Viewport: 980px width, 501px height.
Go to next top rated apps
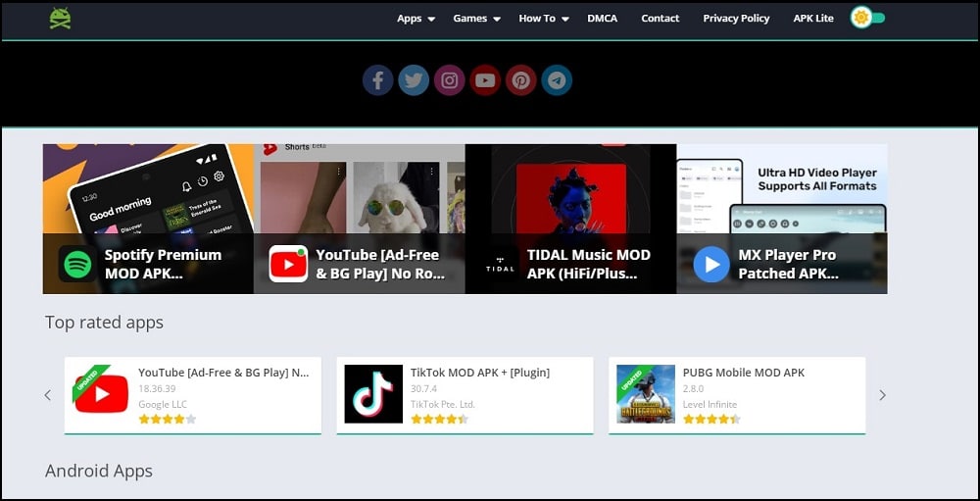(883, 395)
